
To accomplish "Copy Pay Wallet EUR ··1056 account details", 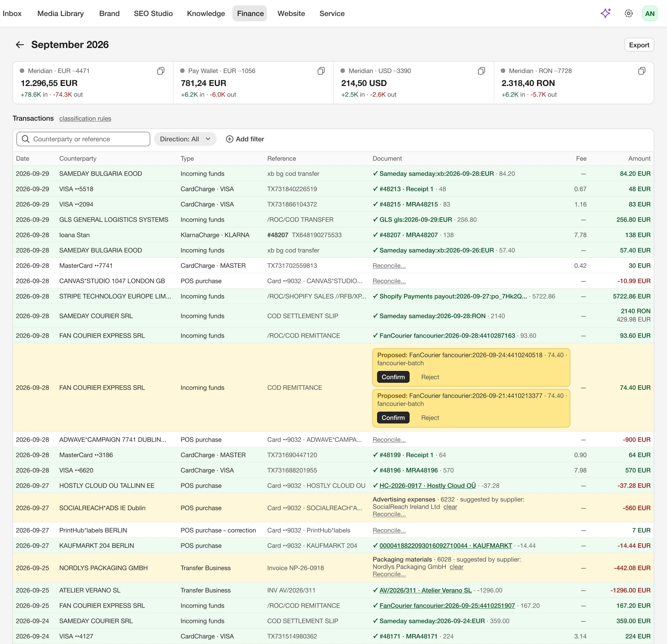I will pos(321,71).
